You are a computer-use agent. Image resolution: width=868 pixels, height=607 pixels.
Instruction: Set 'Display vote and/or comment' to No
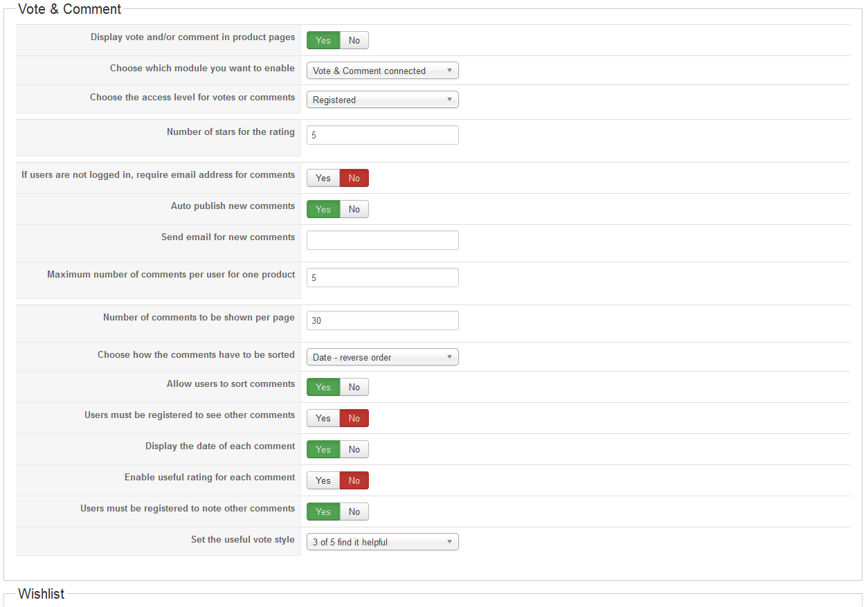(354, 40)
